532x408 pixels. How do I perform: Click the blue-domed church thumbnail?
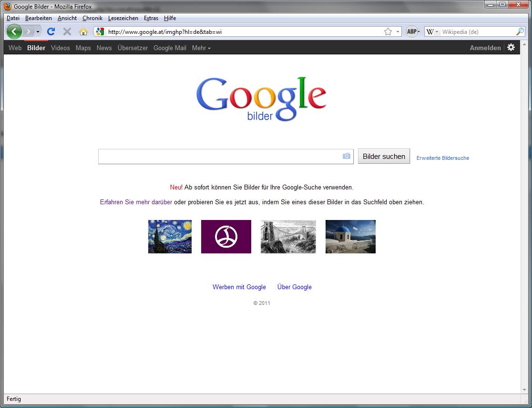coord(350,236)
